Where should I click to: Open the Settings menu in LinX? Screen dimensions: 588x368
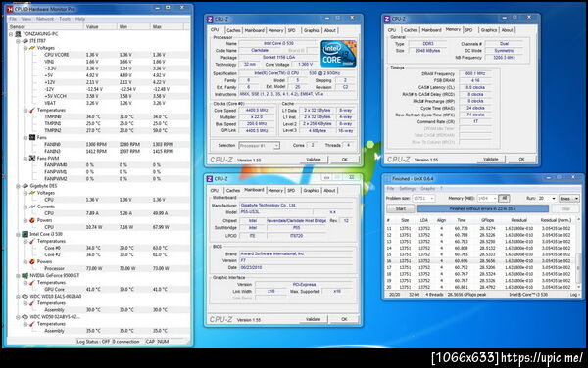coord(408,188)
